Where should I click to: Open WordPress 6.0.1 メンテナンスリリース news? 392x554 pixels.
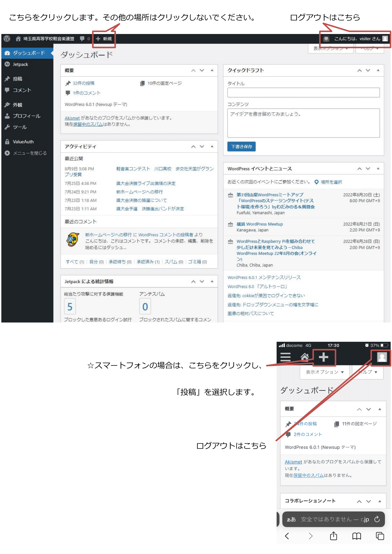click(264, 278)
